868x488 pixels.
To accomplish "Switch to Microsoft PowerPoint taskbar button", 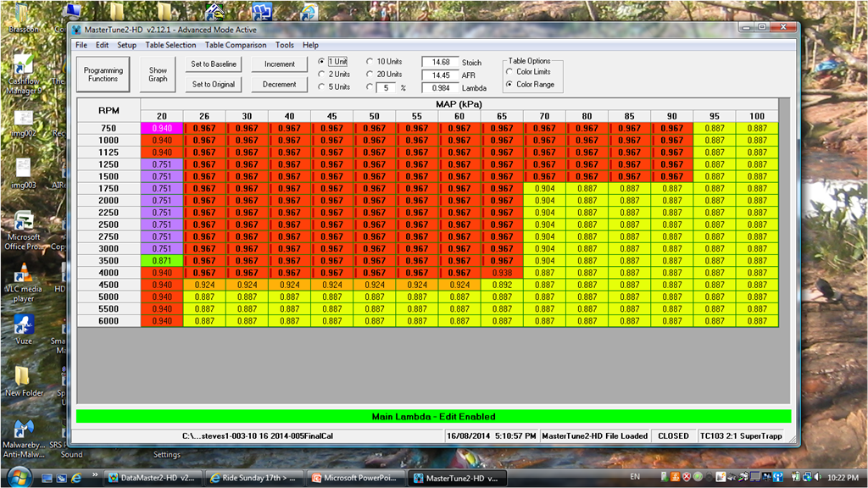I will pyautogui.click(x=354, y=478).
